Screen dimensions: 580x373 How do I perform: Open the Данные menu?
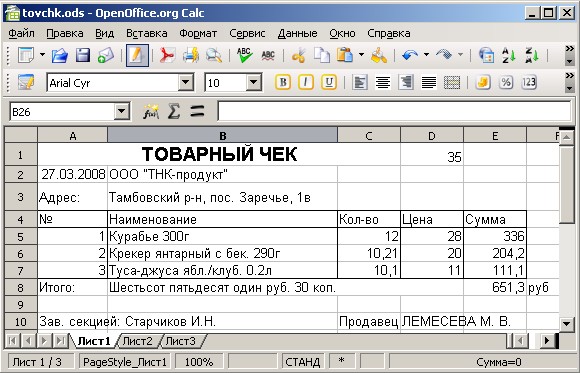(x=297, y=33)
